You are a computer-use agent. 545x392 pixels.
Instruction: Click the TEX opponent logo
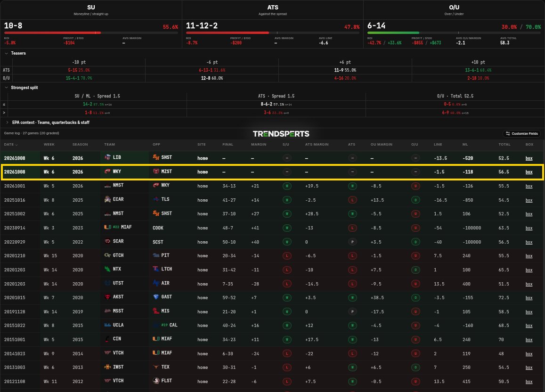click(156, 367)
